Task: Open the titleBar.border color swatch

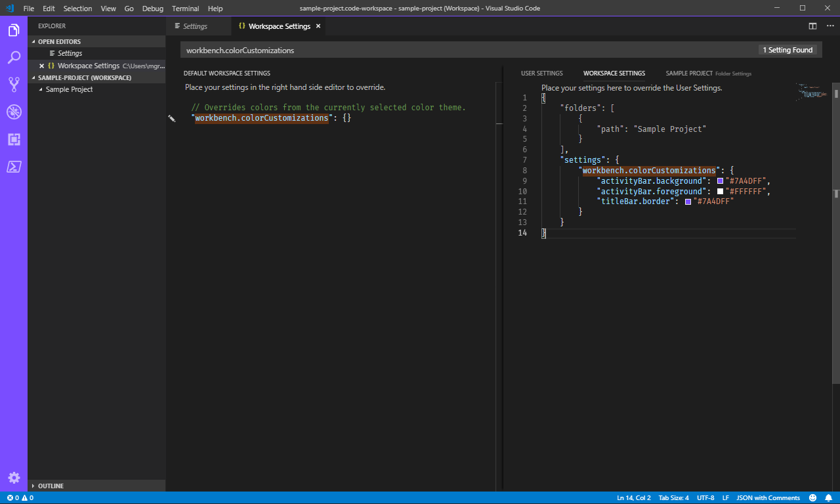Action: (688, 202)
